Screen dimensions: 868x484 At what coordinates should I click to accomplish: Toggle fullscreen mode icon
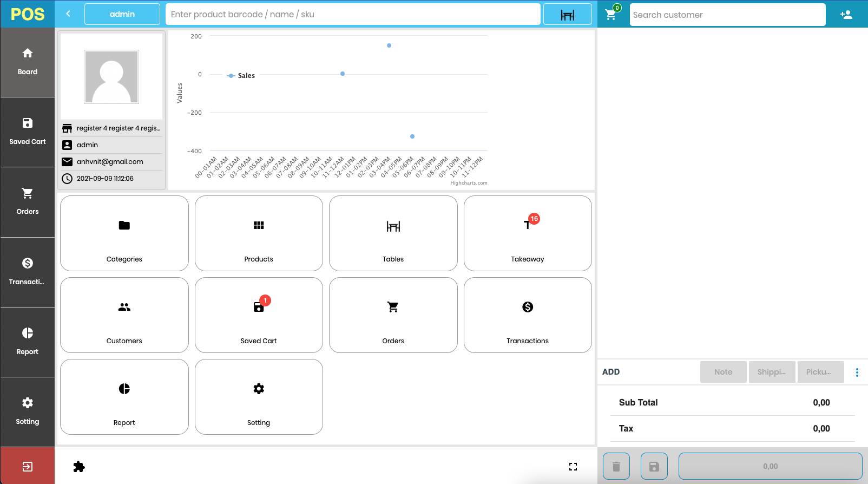pos(573,467)
